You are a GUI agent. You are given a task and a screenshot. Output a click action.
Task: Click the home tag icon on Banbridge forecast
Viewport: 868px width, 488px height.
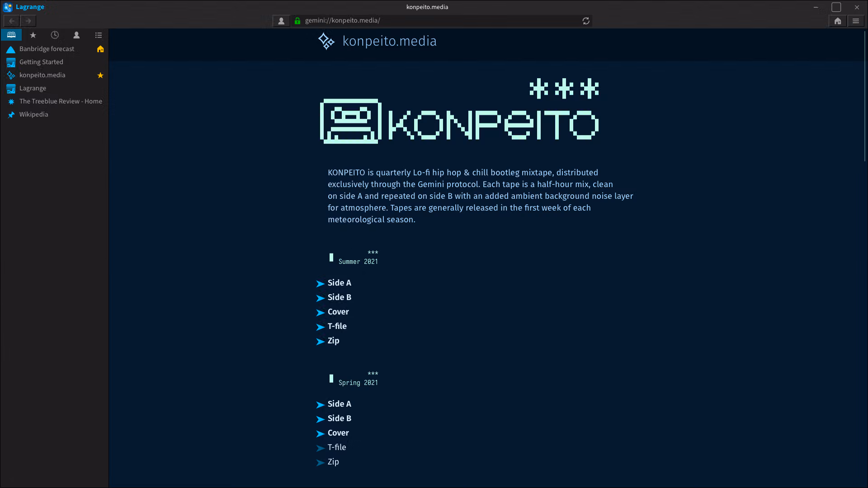tap(100, 49)
